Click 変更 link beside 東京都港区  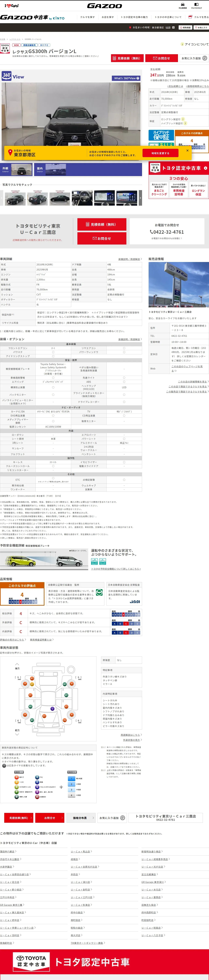pyautogui.click(x=168, y=27)
